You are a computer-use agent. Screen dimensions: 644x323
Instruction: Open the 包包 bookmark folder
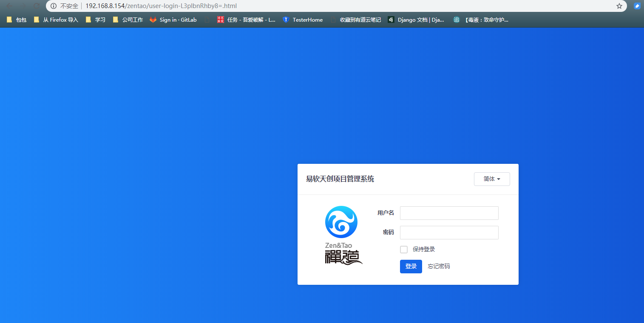(17, 20)
